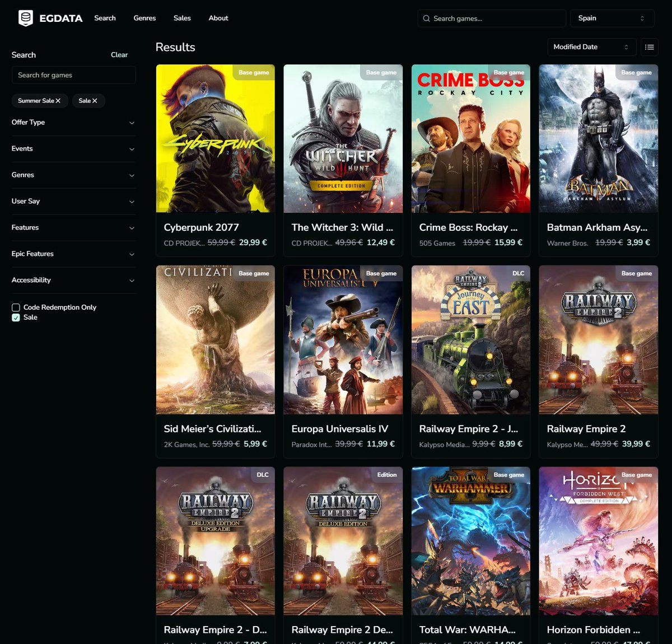
Task: Click the Crime Boss: Rockay title
Action: (468, 227)
